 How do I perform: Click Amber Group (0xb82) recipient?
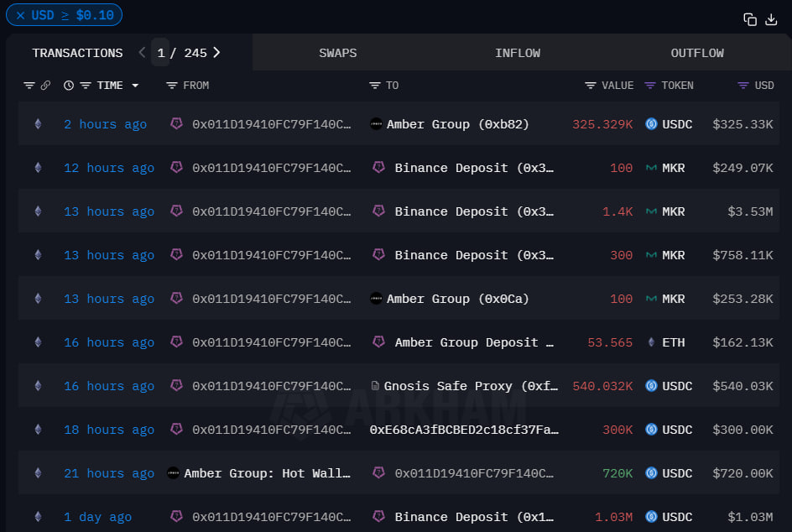pos(457,124)
